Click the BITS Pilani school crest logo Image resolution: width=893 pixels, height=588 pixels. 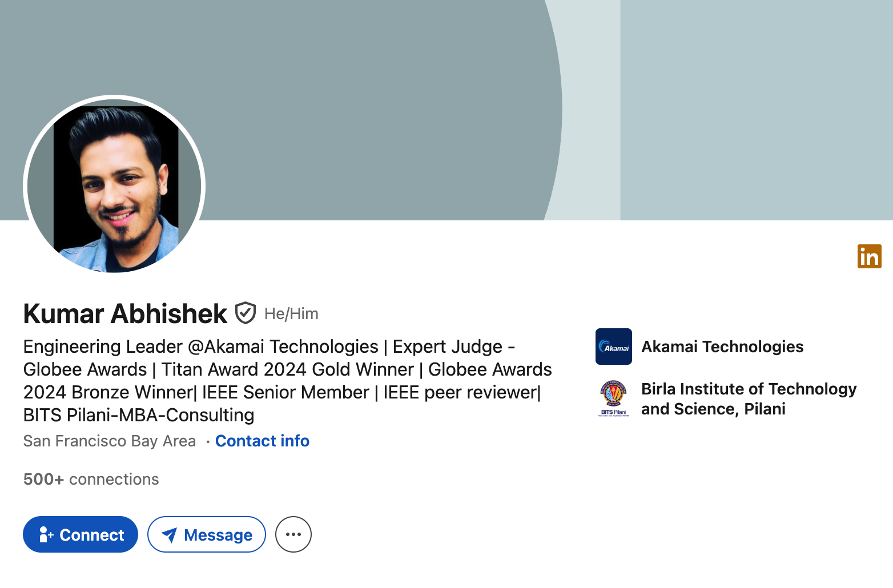pos(613,398)
